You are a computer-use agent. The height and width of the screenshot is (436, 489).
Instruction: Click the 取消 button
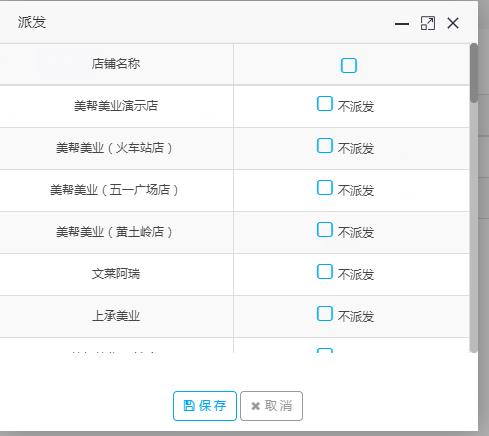point(271,406)
